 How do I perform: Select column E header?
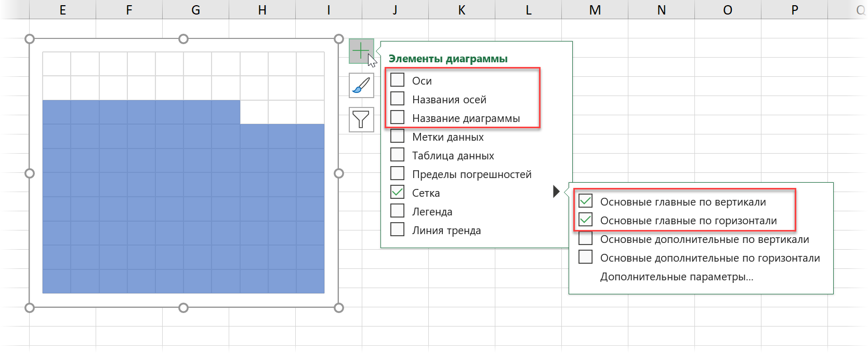click(62, 10)
